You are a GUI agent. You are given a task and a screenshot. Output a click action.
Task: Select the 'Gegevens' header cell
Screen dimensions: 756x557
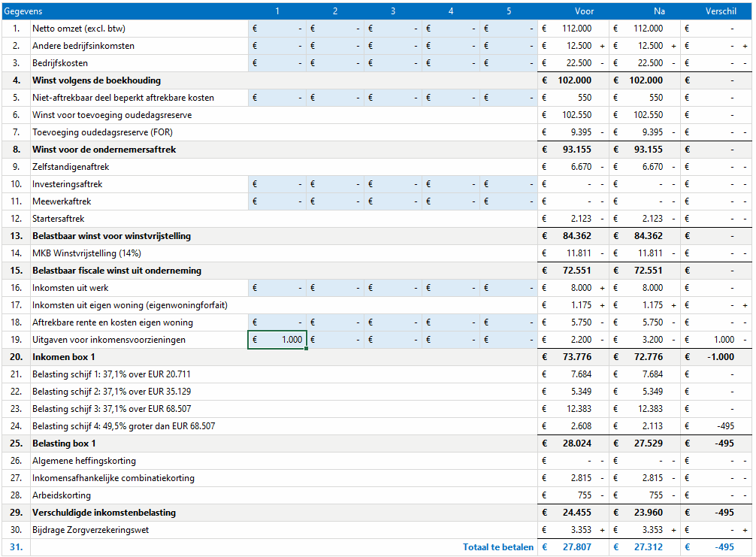pyautogui.click(x=23, y=11)
